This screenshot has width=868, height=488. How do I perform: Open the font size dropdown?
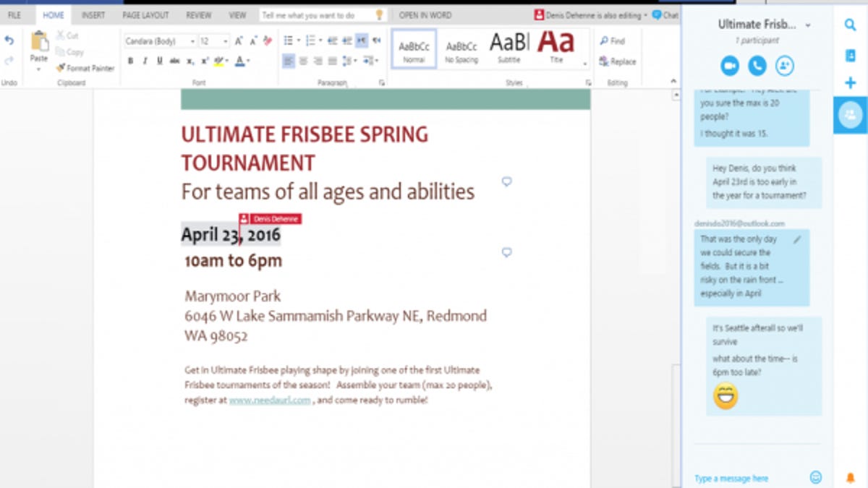click(226, 42)
